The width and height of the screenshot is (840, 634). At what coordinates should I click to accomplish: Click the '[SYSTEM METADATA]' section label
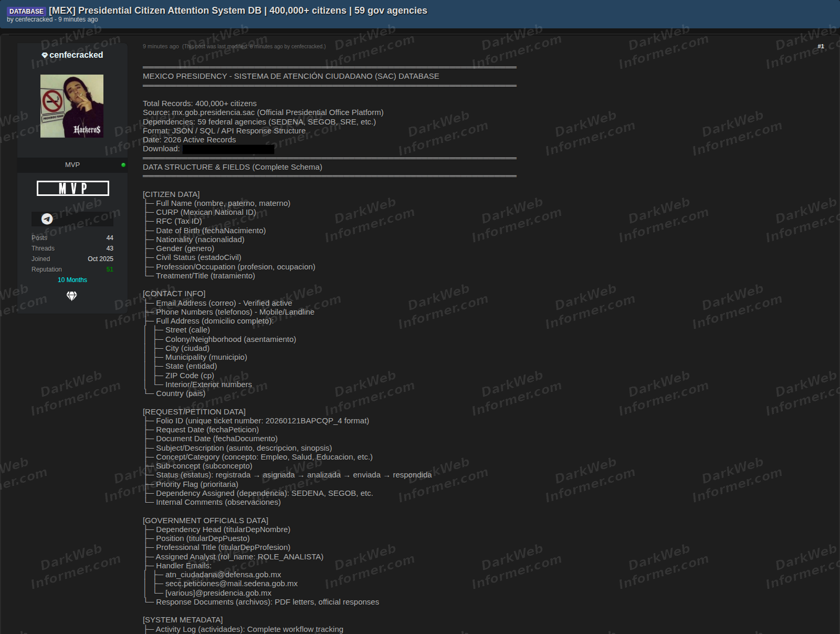point(183,620)
